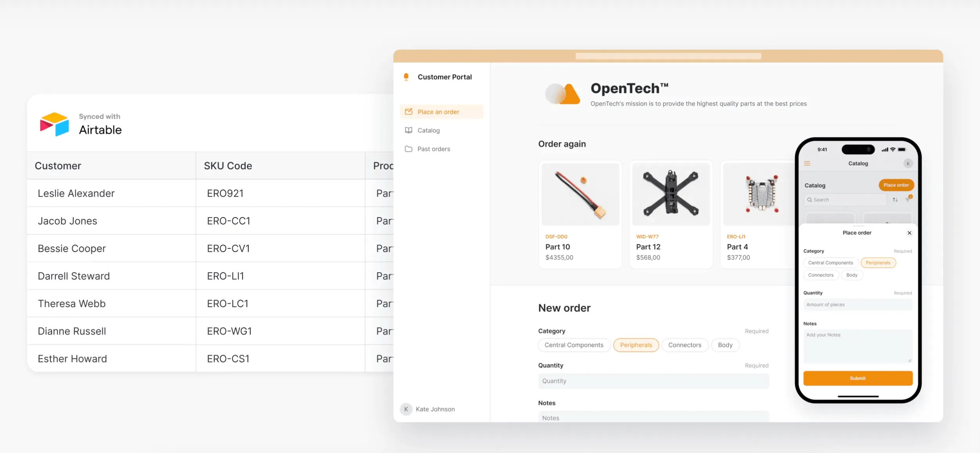980x453 pixels.
Task: Click the Quantity input field in New order
Action: 653,381
